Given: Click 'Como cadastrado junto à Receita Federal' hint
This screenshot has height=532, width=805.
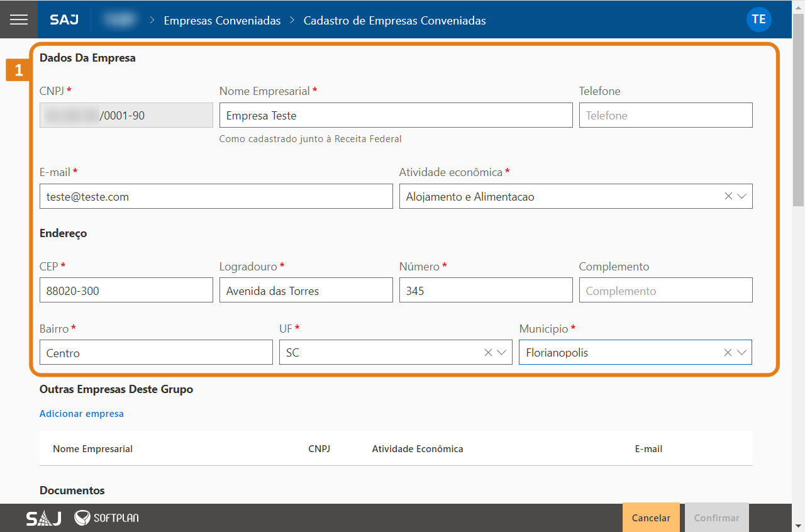Looking at the screenshot, I should tap(310, 139).
